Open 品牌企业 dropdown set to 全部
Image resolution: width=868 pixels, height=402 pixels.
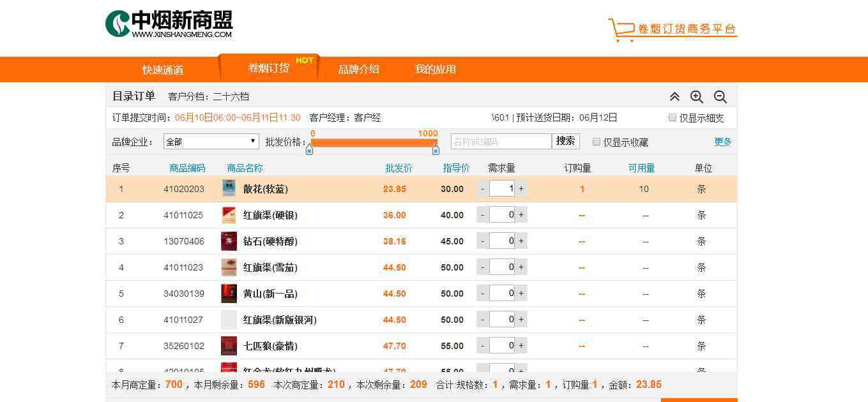click(211, 142)
